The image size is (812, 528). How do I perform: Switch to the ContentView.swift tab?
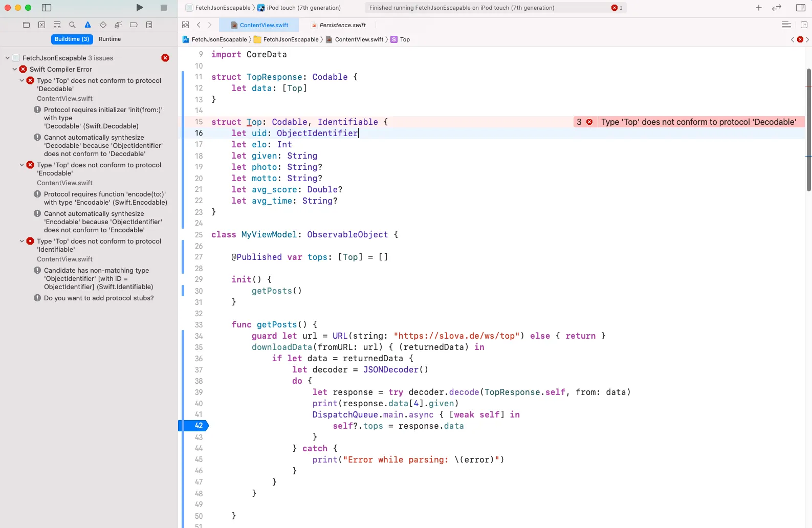(259, 25)
